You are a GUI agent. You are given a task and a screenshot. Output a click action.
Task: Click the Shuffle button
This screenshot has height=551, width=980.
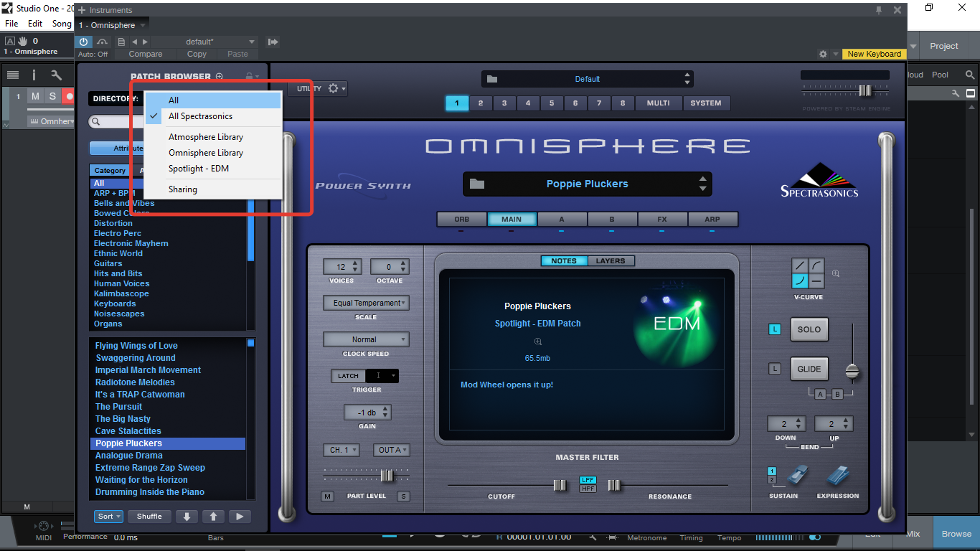click(149, 517)
